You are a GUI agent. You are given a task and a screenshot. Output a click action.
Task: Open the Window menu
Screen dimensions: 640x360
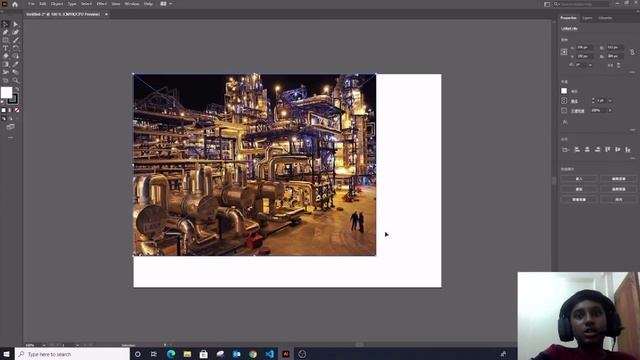(132, 4)
